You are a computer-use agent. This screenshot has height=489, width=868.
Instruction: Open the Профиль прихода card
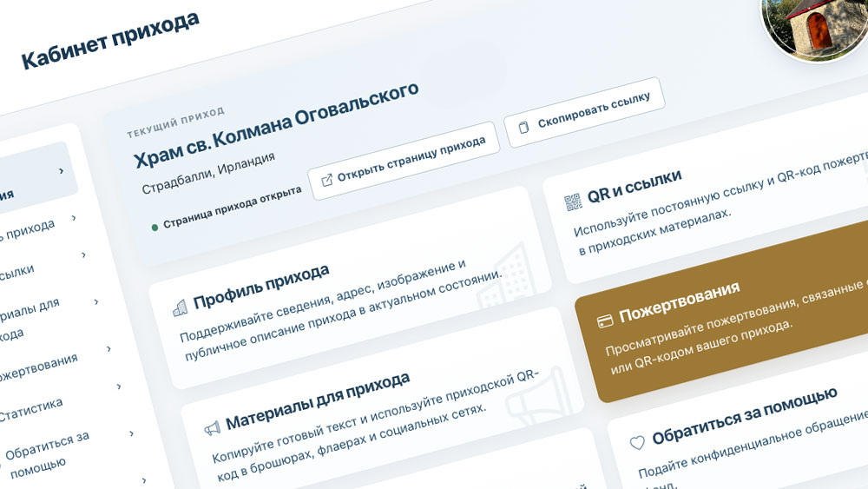pyautogui.click(x=350, y=287)
